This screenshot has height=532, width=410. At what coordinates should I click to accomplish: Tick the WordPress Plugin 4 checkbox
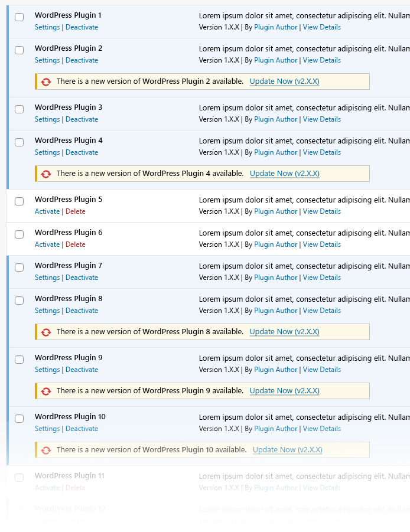[x=19, y=142]
